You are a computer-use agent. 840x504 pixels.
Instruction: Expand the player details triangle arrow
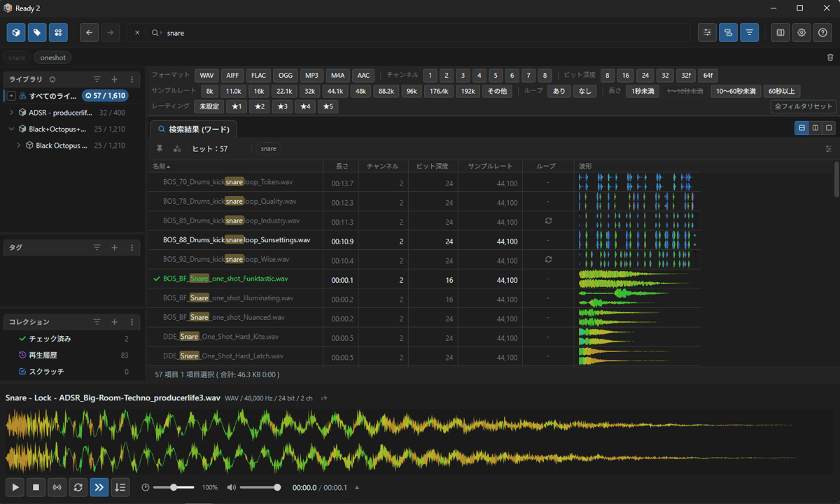tap(358, 487)
